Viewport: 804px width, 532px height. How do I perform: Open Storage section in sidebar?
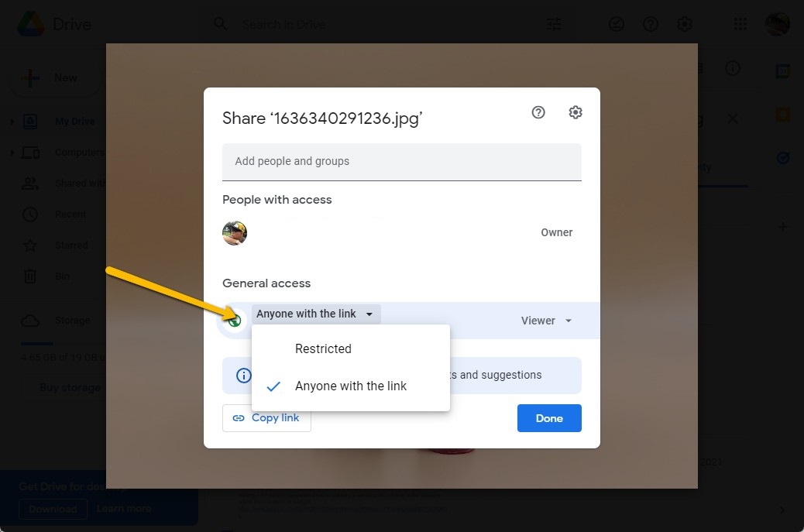click(x=72, y=321)
